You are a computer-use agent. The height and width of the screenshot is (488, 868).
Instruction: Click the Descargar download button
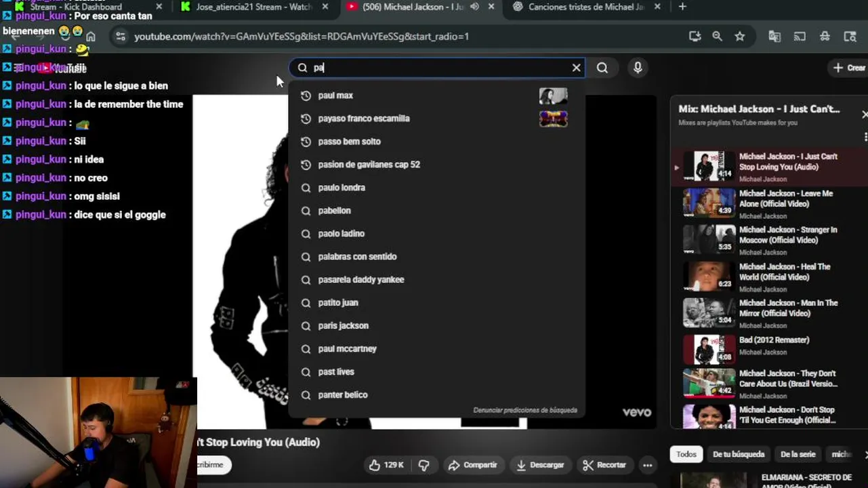(x=540, y=465)
